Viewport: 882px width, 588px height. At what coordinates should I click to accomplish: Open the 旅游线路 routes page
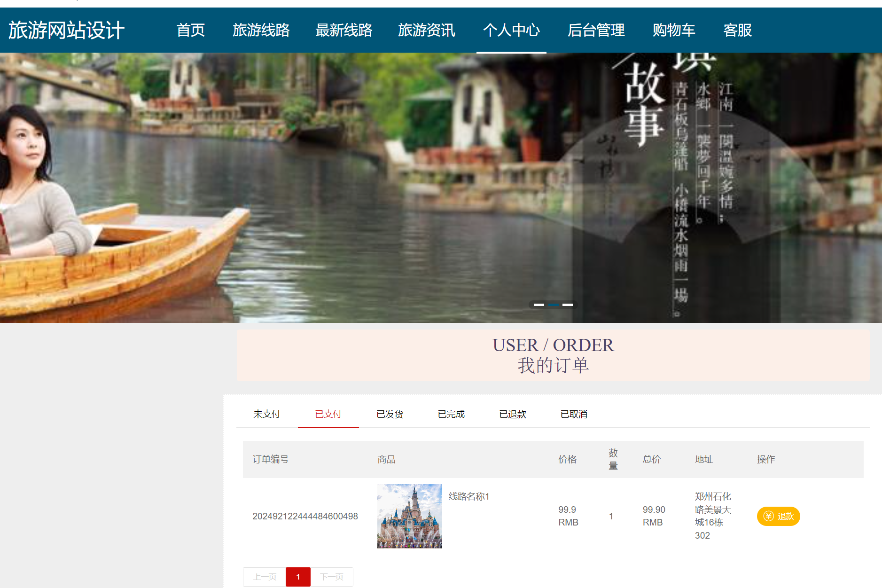(x=262, y=30)
